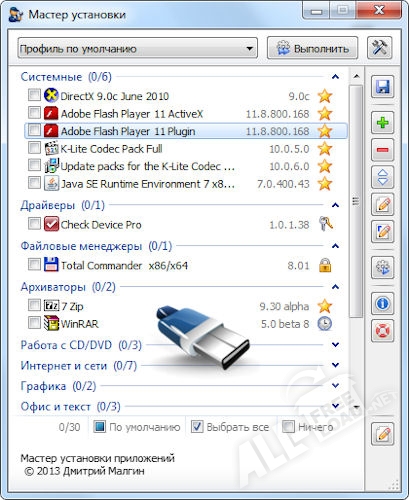Viewport: 409px width, 500px height.
Task: Expand the Офис и текст section
Action: click(335, 406)
